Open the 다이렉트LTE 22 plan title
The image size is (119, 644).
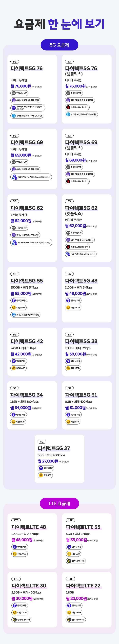(x=83, y=586)
